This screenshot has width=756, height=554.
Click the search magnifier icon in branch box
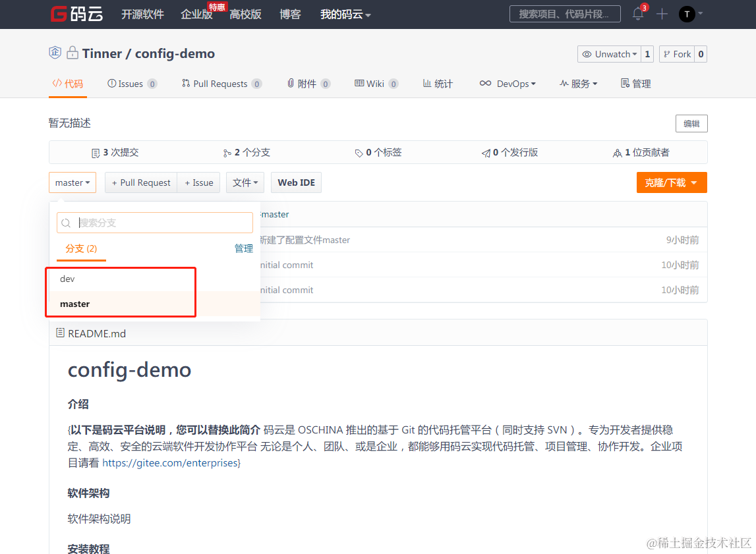(66, 223)
